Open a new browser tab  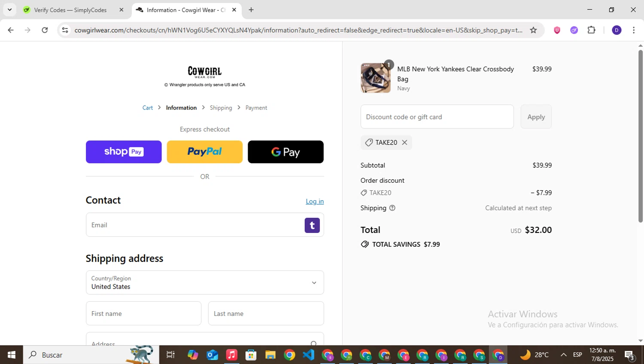click(x=251, y=10)
